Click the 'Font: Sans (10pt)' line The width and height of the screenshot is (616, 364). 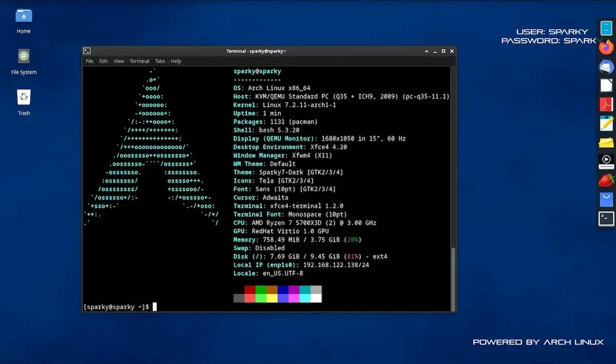tap(285, 189)
